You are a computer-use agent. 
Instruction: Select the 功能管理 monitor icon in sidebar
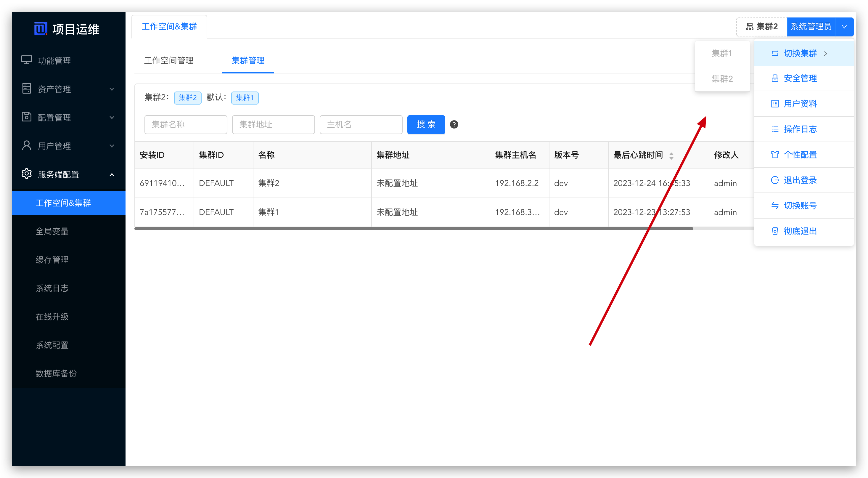coord(27,60)
